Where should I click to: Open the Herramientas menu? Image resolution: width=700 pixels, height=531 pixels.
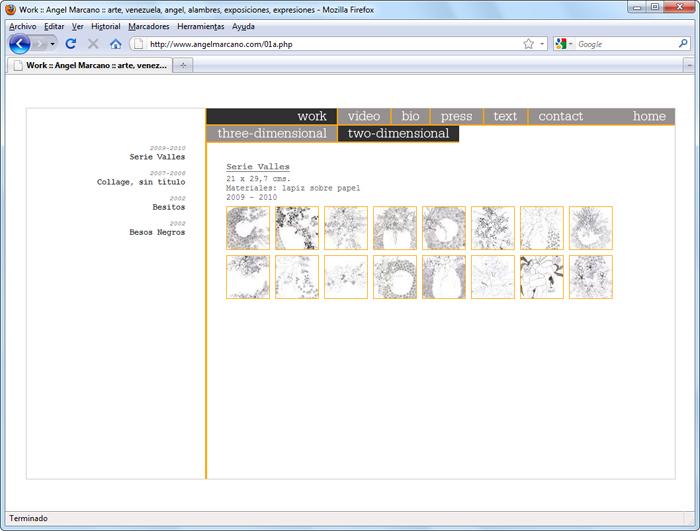pyautogui.click(x=200, y=26)
